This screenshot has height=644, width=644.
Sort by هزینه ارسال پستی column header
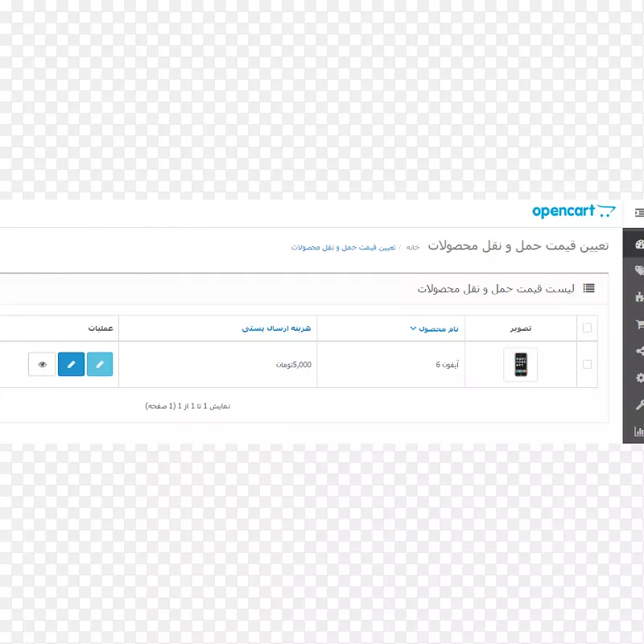(x=276, y=328)
